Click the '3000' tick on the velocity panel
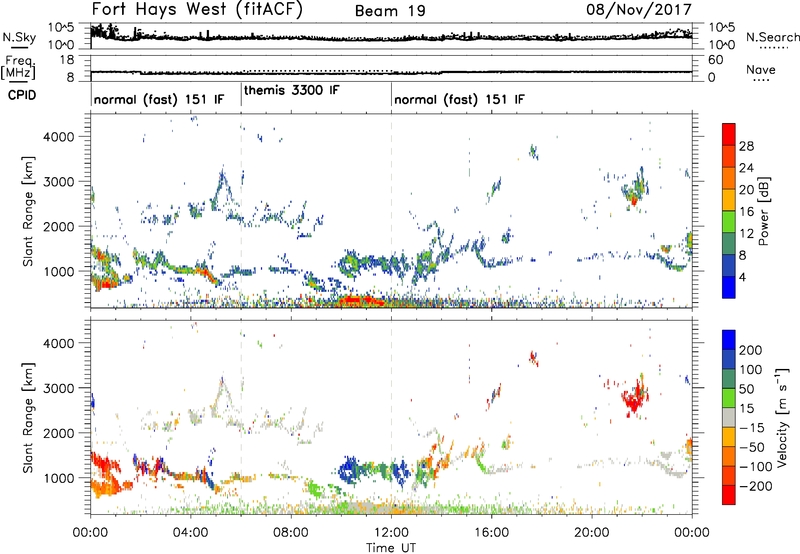Screen dimensions: 800x554 [58, 388]
